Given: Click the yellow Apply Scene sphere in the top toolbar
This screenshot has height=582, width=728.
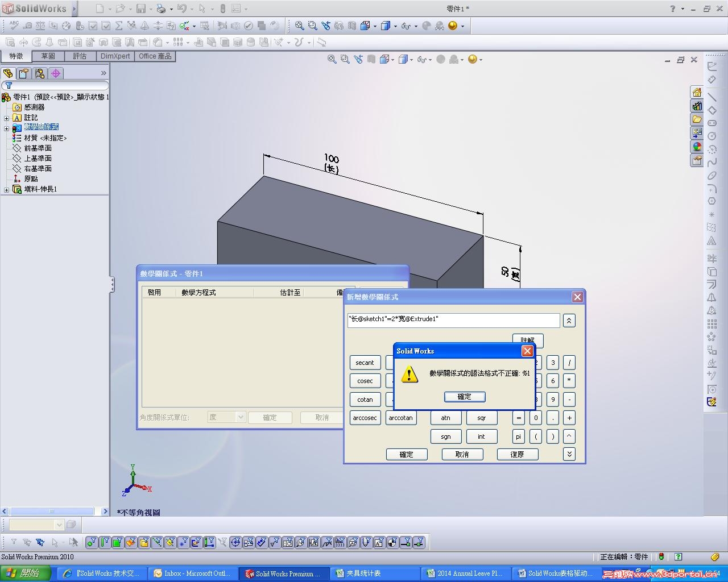Looking at the screenshot, I should click(x=453, y=26).
